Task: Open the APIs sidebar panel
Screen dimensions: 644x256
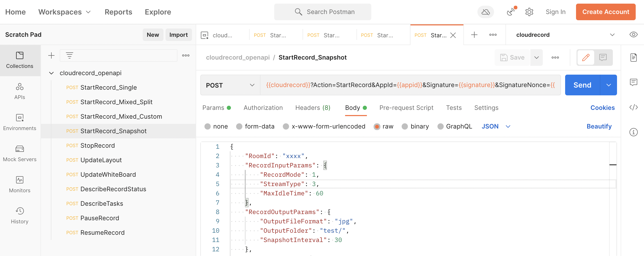Action: click(x=20, y=91)
